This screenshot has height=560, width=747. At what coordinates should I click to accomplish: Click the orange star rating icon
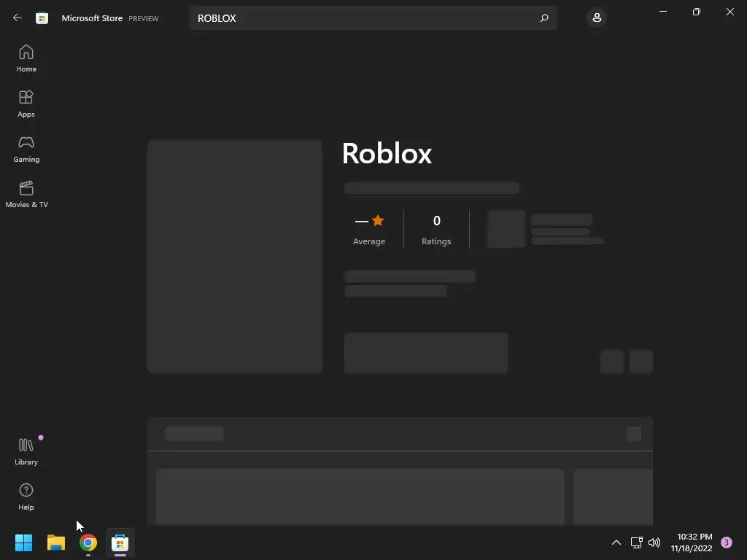pos(378,220)
